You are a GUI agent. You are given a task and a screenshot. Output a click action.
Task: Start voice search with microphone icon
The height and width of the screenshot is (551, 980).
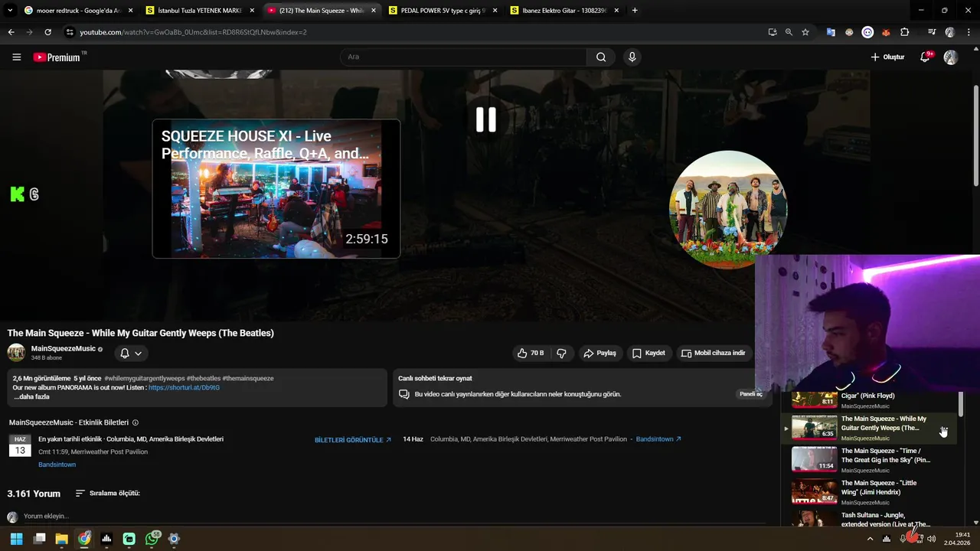(632, 57)
